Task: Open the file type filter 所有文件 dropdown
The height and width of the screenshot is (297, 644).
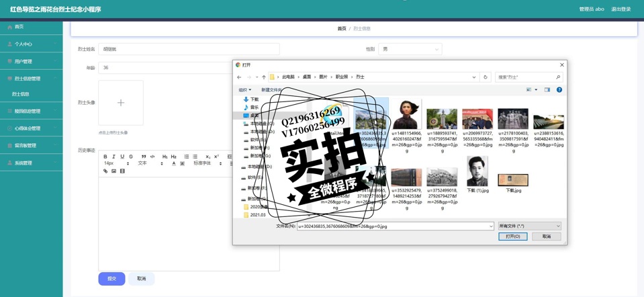Action: point(529,226)
